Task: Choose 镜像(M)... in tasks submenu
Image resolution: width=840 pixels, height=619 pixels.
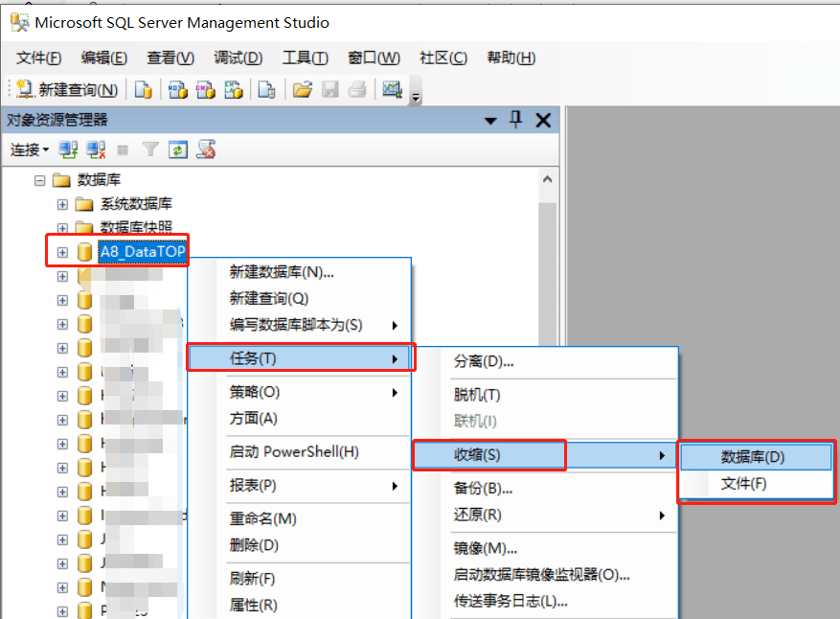Action: pos(545,548)
